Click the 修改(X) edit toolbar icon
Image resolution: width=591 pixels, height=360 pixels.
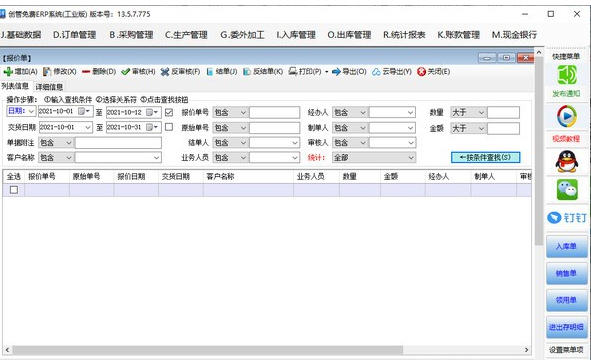47,72
